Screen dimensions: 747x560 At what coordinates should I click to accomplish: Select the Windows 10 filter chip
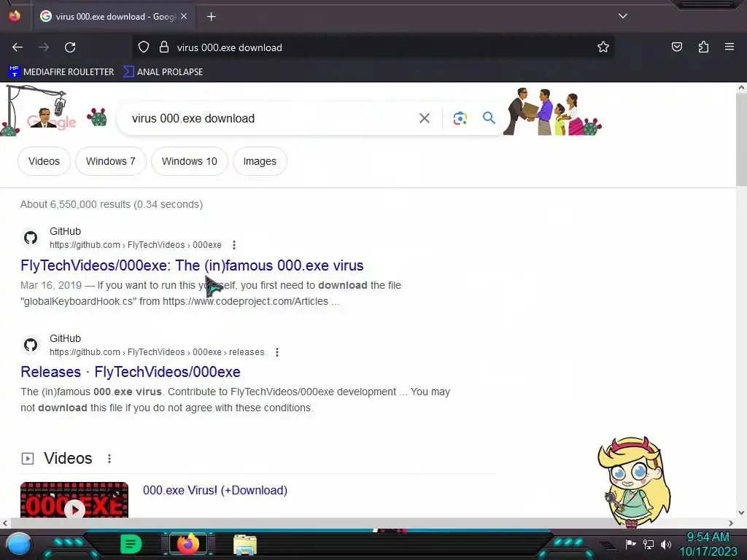pyautogui.click(x=190, y=161)
